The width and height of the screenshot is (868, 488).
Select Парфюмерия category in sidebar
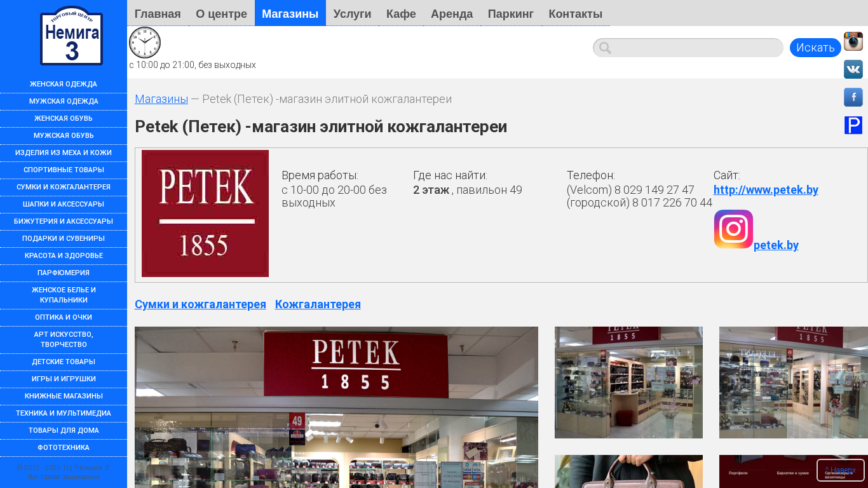[x=64, y=273]
